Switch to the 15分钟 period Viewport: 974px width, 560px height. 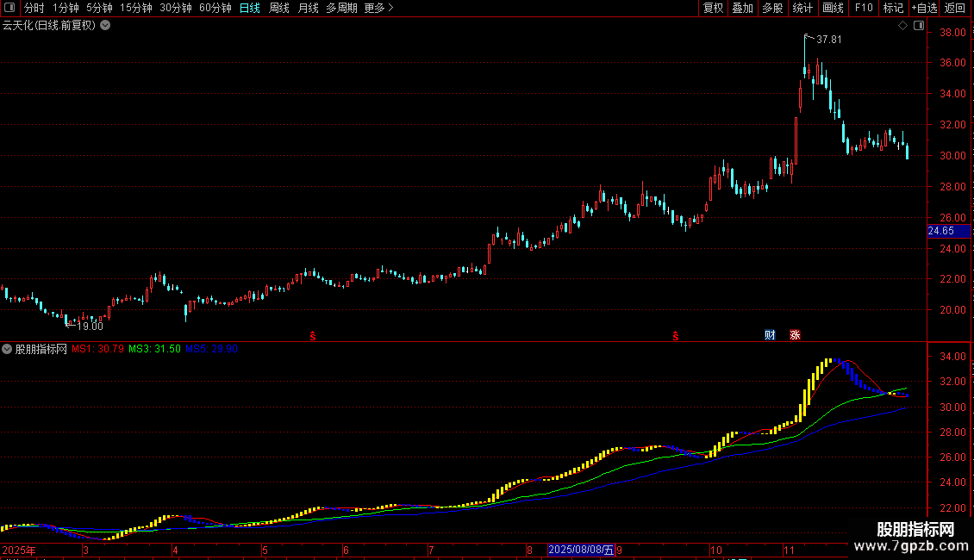tap(136, 8)
